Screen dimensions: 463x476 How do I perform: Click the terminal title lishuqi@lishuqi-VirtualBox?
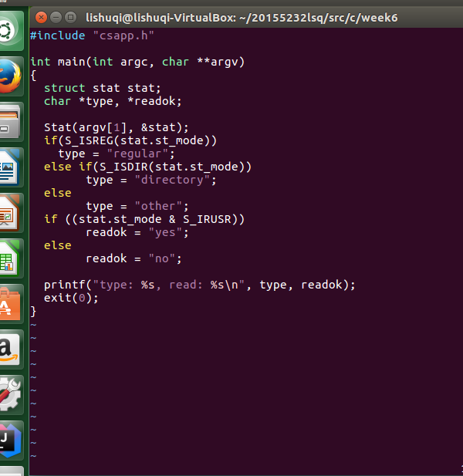(242, 18)
